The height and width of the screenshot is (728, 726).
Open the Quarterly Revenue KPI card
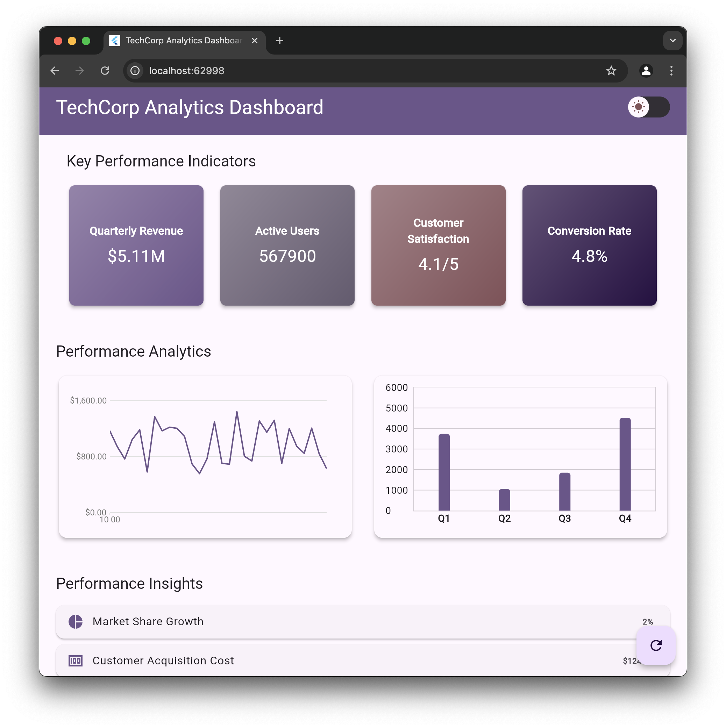pos(136,245)
